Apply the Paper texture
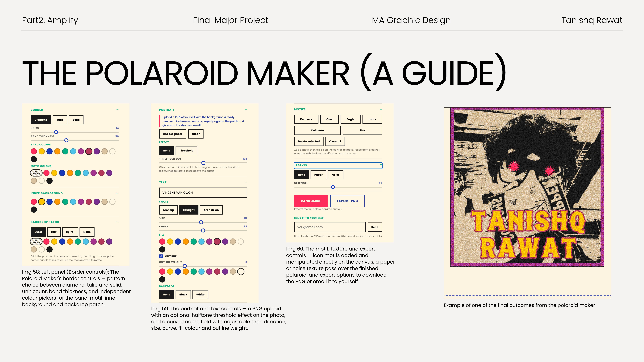The width and height of the screenshot is (644, 362). 318,175
